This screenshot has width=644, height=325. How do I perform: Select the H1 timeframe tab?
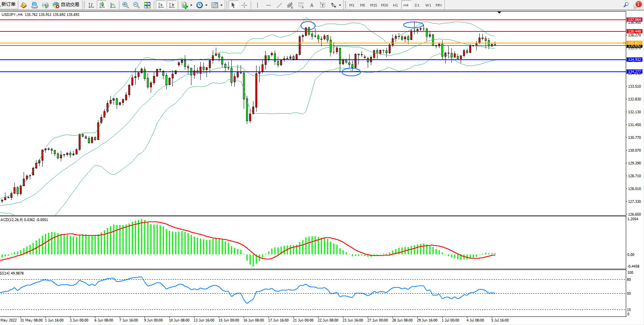pyautogui.click(x=395, y=5)
